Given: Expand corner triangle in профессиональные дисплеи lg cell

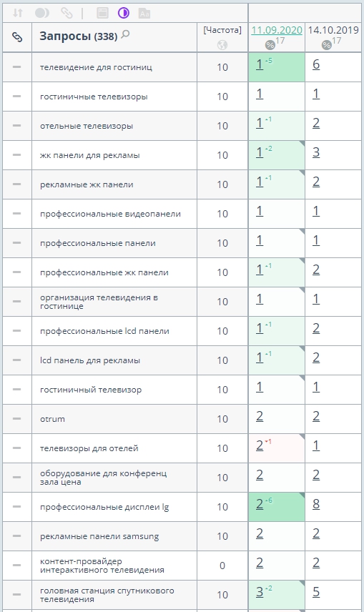Looking at the screenshot, I should coord(302,495).
